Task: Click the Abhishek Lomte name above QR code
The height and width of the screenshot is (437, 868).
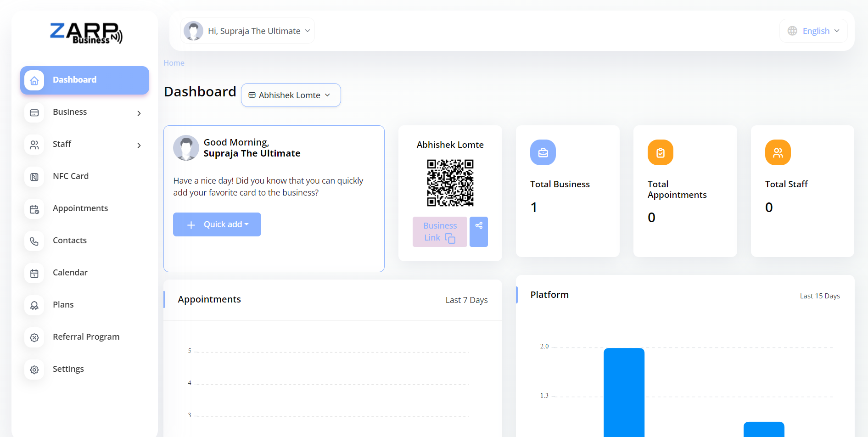Action: pos(450,145)
